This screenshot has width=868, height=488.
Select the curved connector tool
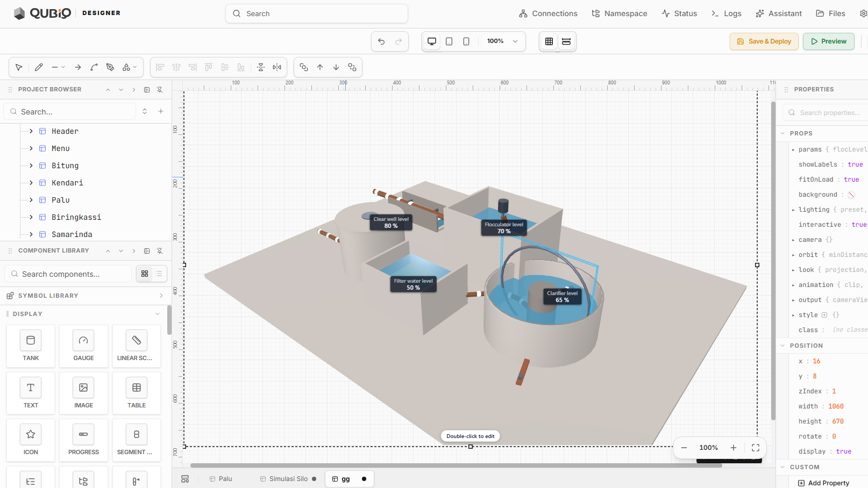click(94, 67)
